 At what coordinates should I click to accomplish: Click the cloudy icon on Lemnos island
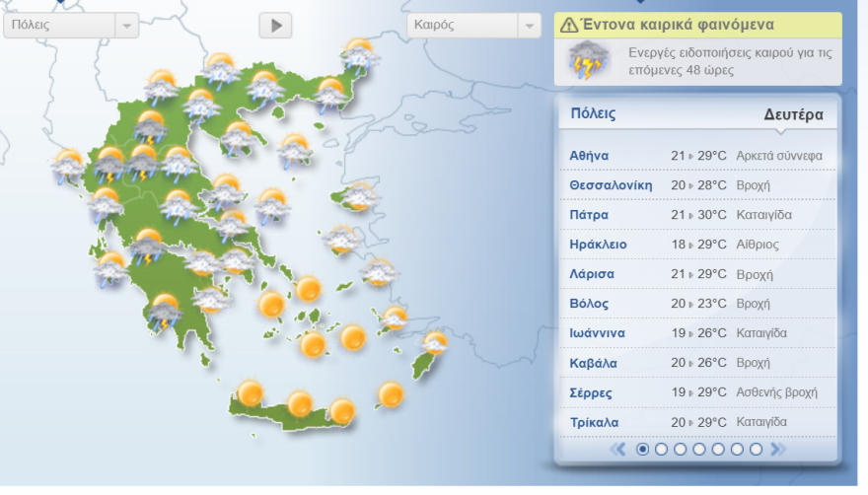(295, 150)
